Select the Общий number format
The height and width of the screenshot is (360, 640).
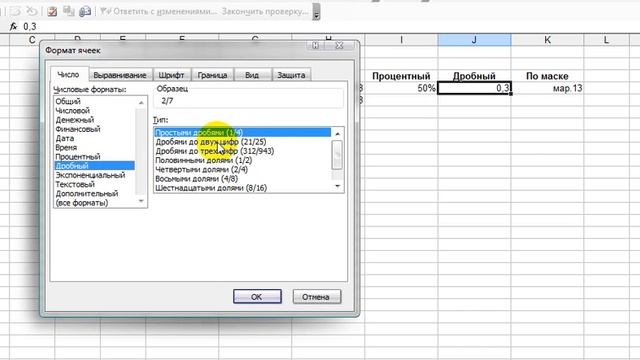click(x=95, y=101)
